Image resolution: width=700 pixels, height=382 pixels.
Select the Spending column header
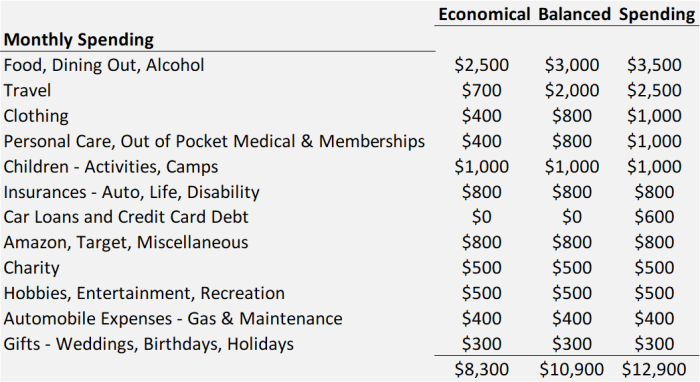657,14
